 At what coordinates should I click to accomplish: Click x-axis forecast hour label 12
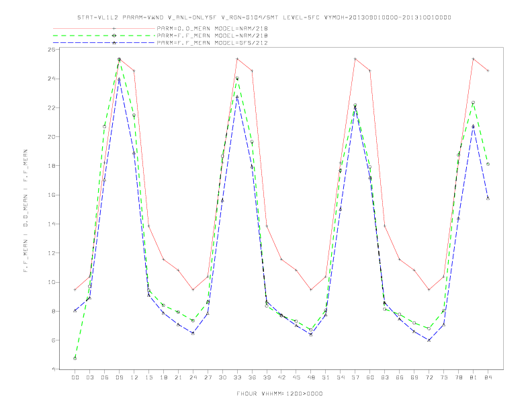pos(134,377)
